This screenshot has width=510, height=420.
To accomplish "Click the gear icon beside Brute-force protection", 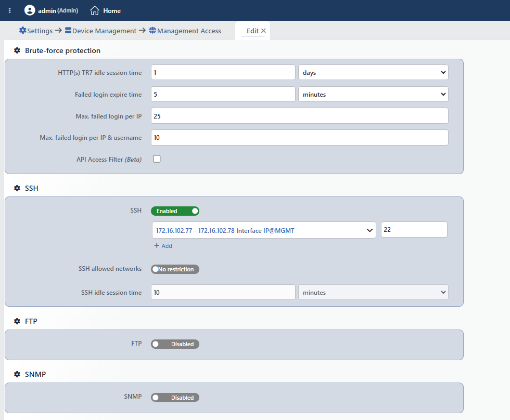I will pos(17,50).
